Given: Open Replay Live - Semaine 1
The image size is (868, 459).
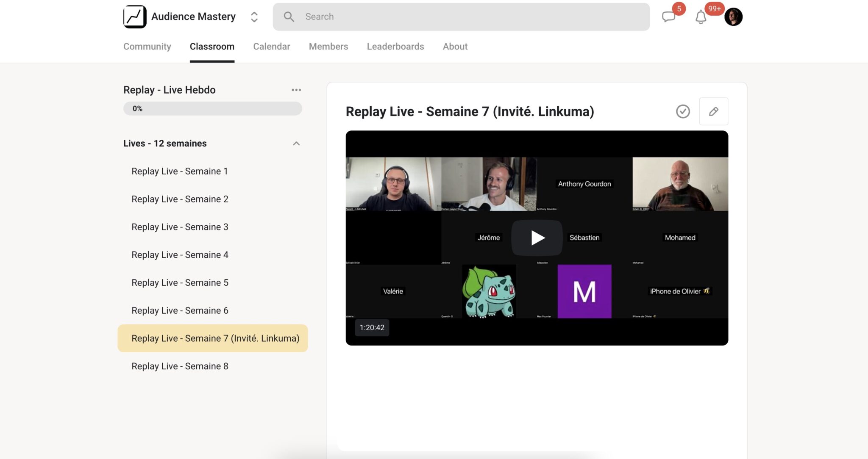Looking at the screenshot, I should [x=213, y=171].
